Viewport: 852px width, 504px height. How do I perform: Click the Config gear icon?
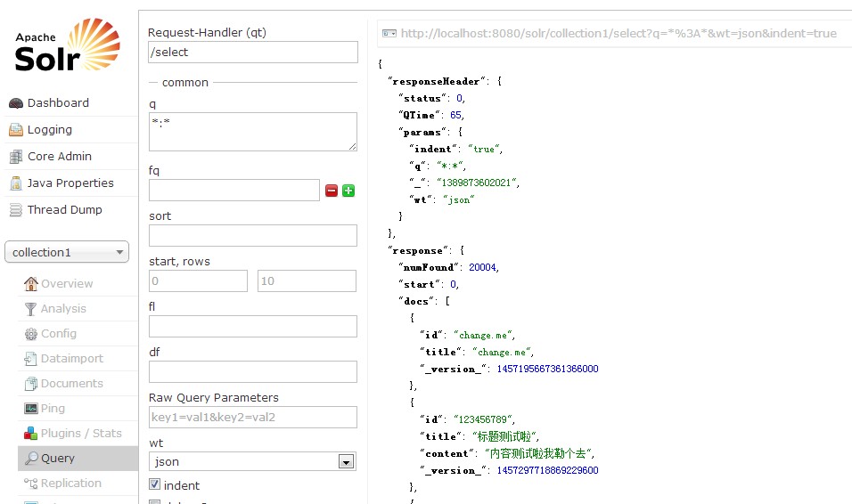[31, 333]
